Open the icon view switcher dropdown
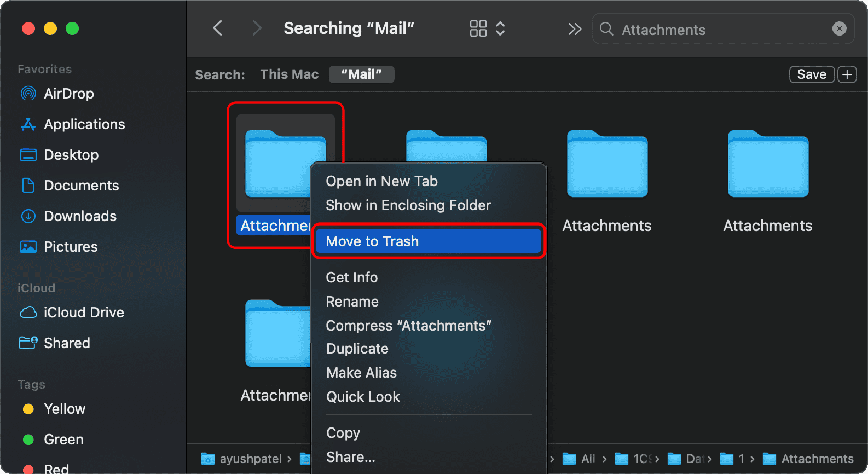This screenshot has height=474, width=868. tap(487, 28)
